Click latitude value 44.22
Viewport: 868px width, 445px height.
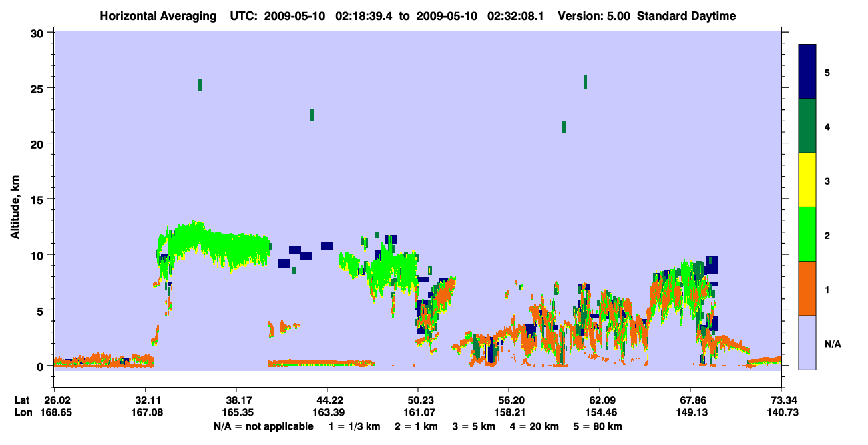click(329, 400)
